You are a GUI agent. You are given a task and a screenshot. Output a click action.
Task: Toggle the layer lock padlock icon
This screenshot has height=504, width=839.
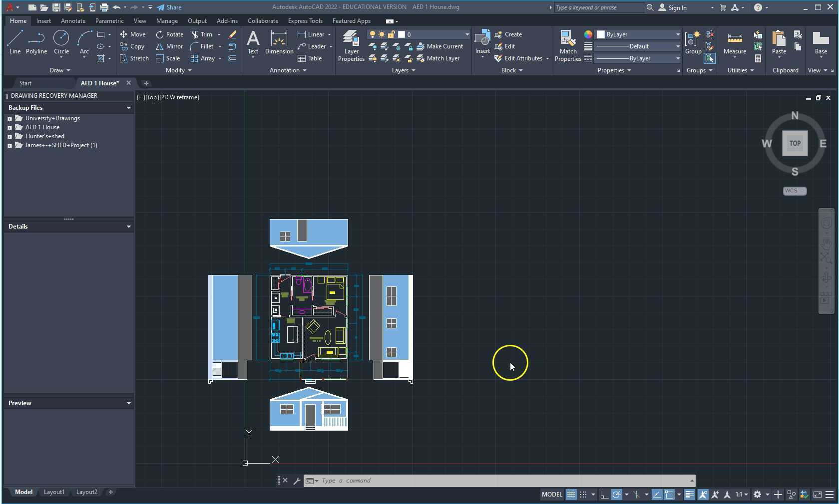click(392, 34)
